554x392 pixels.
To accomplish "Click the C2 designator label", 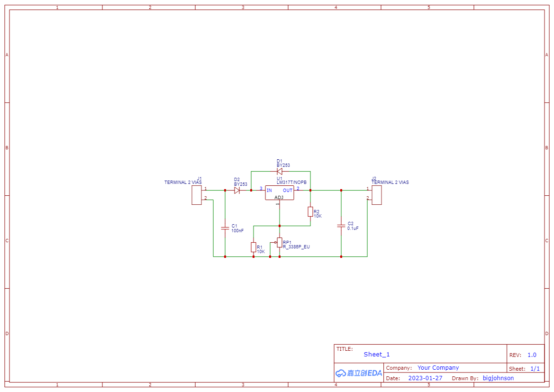I will (351, 224).
